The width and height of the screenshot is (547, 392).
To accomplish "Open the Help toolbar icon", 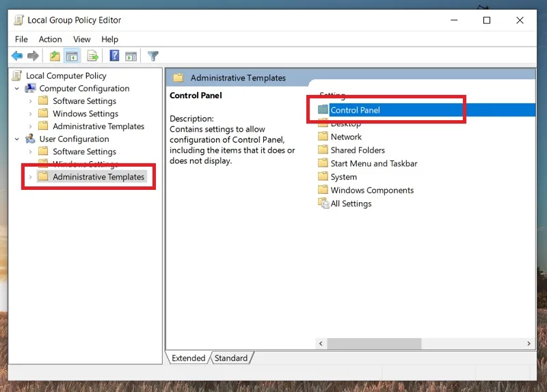I will [x=114, y=56].
